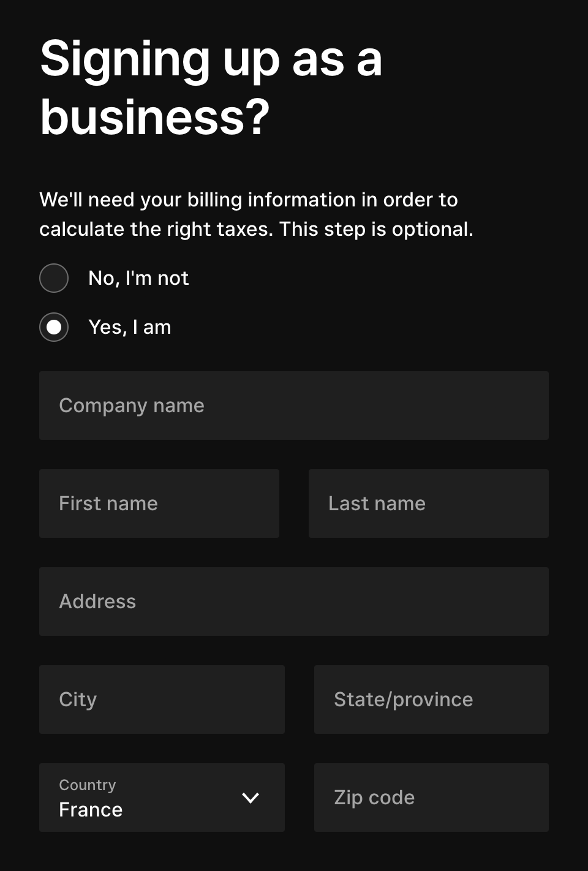
Task: Click the Zip code field
Action: point(431,797)
